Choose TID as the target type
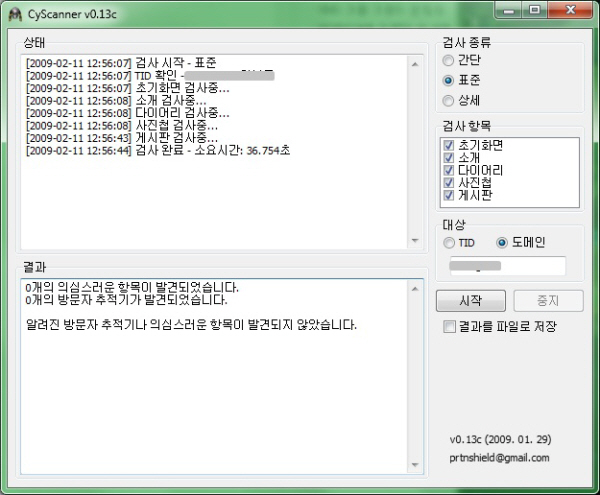This screenshot has width=600, height=495. coord(448,243)
